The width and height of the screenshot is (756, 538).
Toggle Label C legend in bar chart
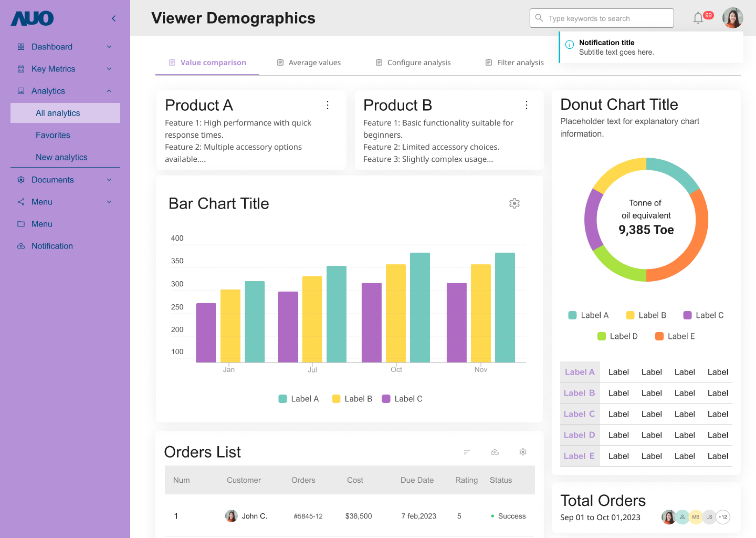click(402, 399)
